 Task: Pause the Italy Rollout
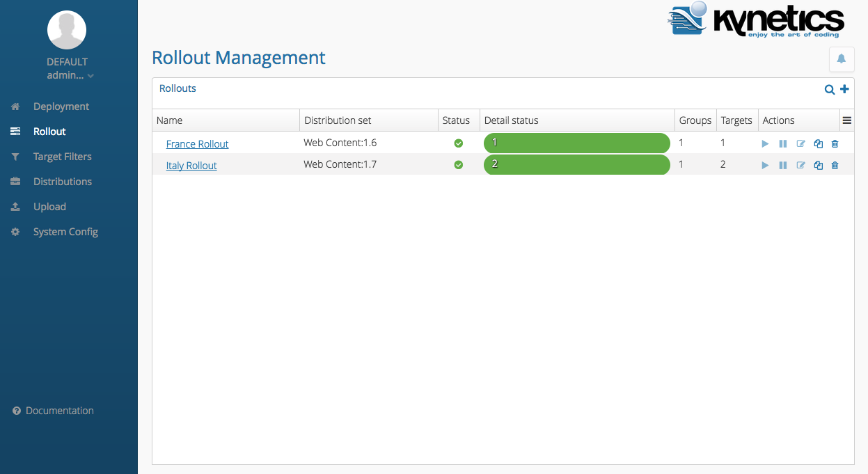pyautogui.click(x=783, y=166)
